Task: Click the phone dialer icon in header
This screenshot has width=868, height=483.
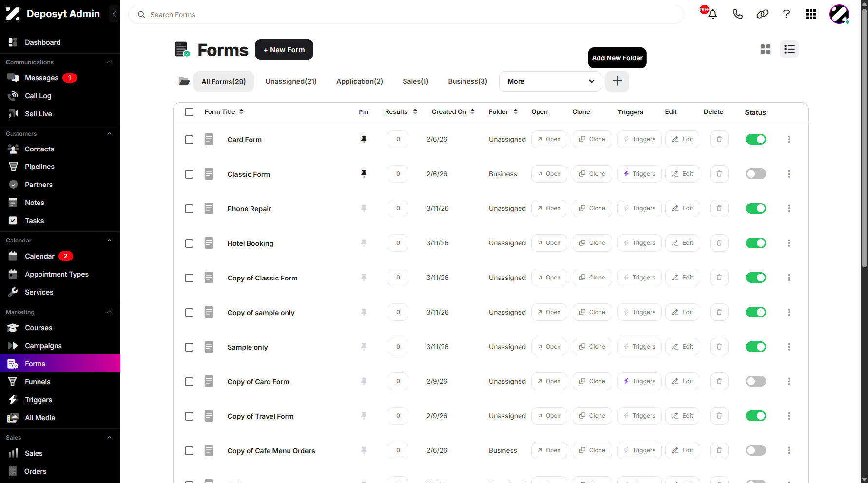Action: tap(737, 14)
